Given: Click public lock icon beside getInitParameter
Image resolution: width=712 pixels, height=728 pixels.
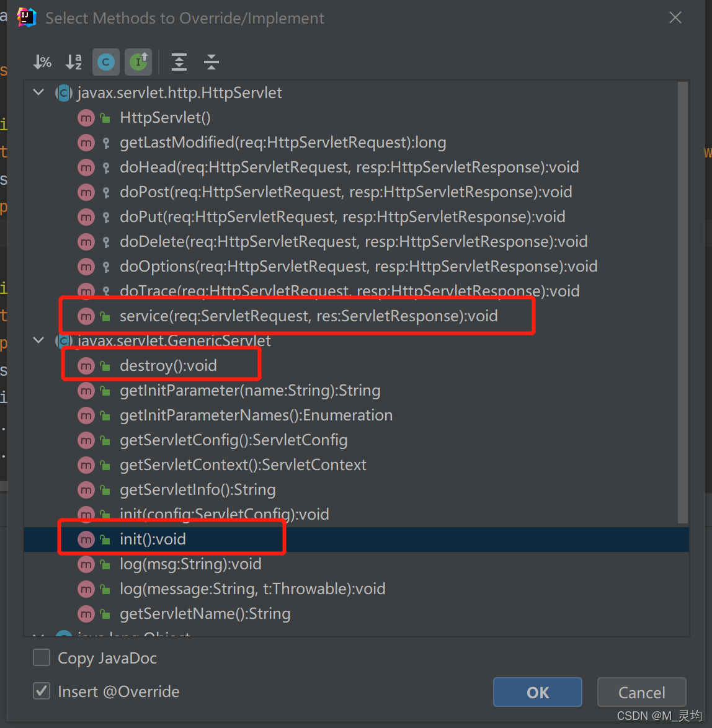Looking at the screenshot, I should coord(105,391).
